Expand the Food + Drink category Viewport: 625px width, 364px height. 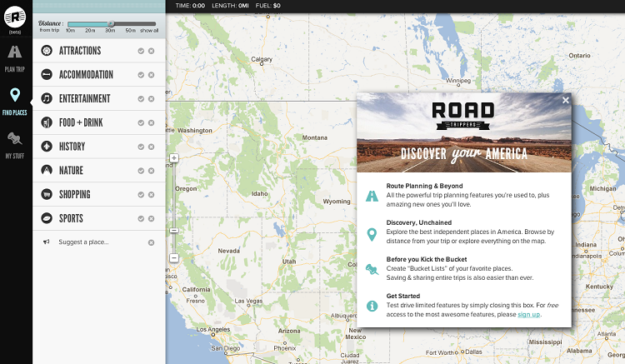[x=81, y=122]
